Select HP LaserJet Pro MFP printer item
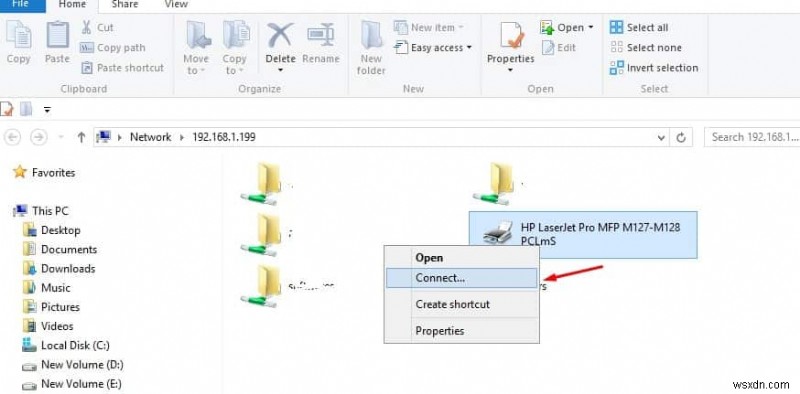The width and height of the screenshot is (800, 394). click(x=583, y=235)
